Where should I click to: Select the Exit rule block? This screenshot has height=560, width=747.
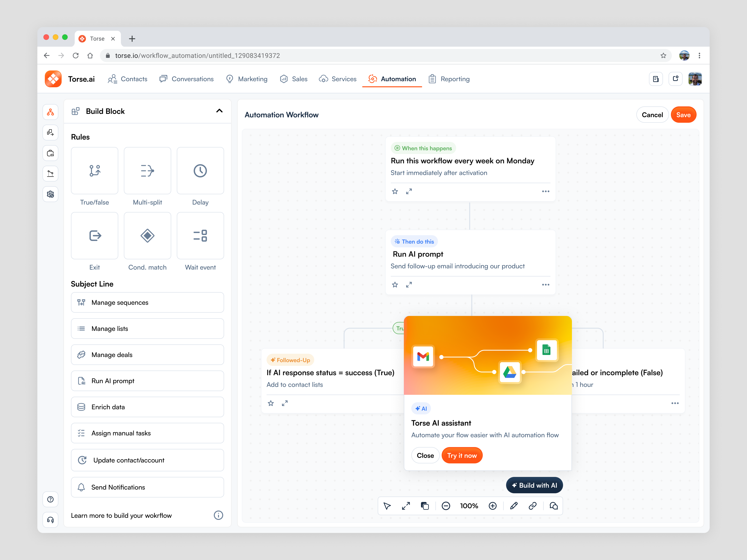point(95,236)
